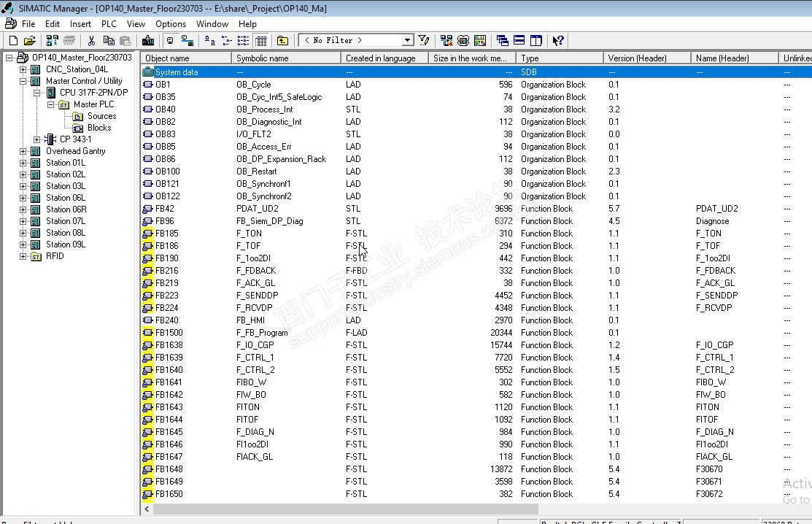Switch to Large Icons view
This screenshot has width=812, height=524.
(209, 40)
